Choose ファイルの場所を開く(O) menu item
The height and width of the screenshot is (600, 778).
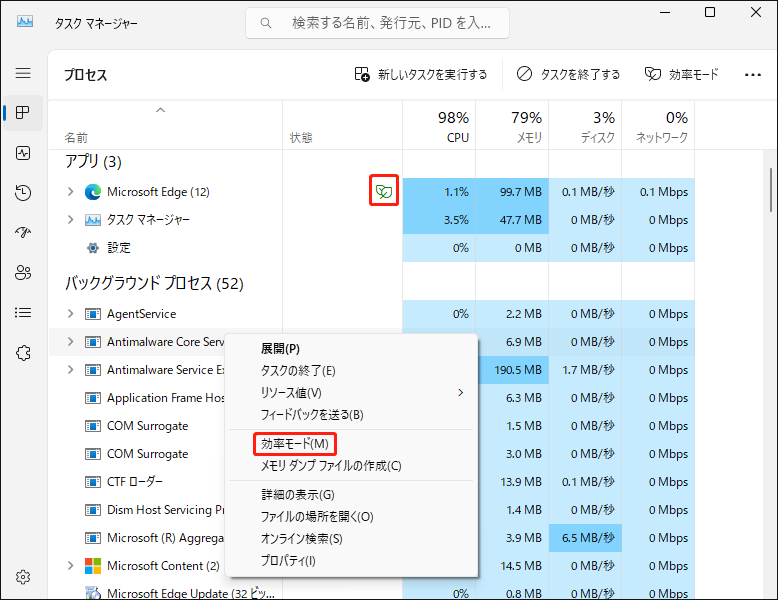351,517
